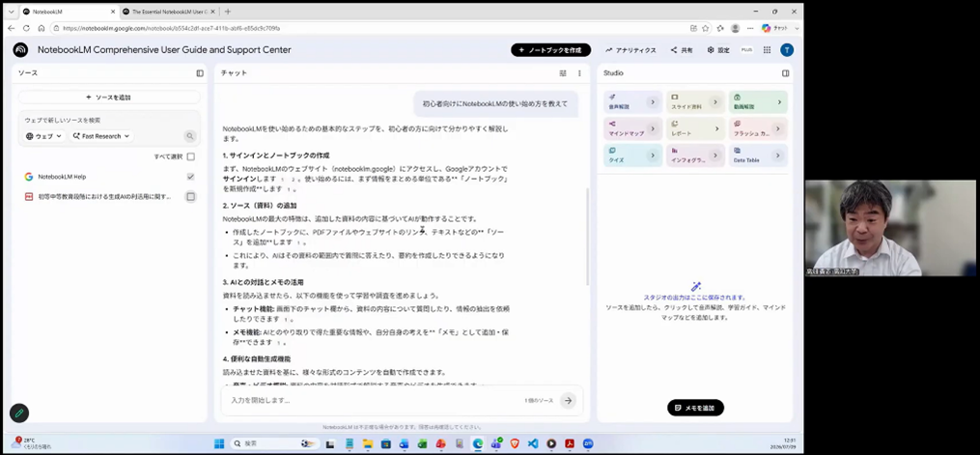Viewport: 980px width, 455px height.
Task: Open File Explorer from the taskbar
Action: point(368,443)
